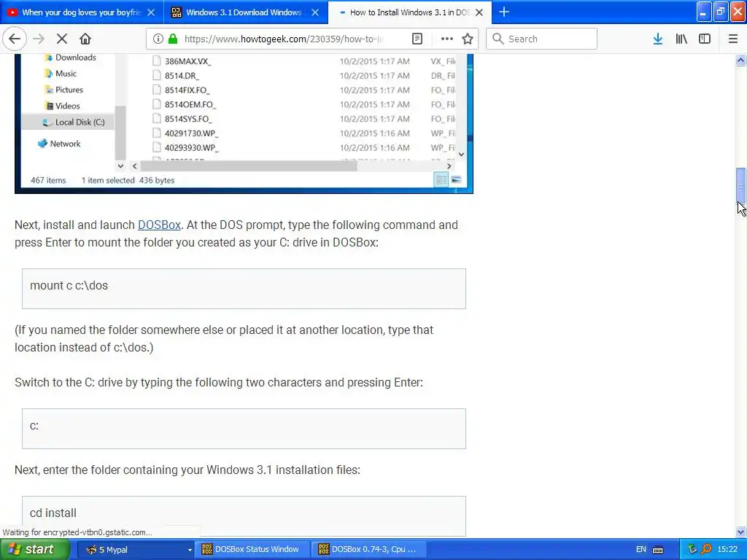Click the mount c c:\dos code box

tap(244, 289)
